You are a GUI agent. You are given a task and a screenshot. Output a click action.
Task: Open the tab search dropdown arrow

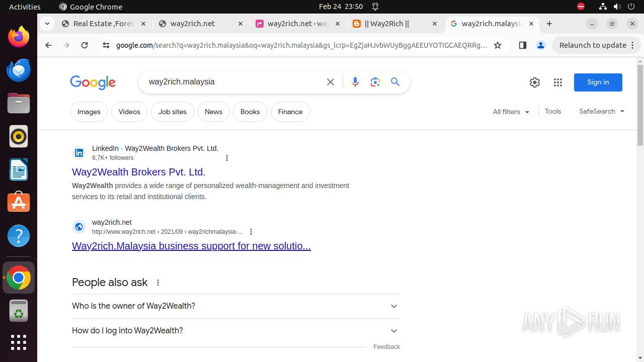[47, 24]
